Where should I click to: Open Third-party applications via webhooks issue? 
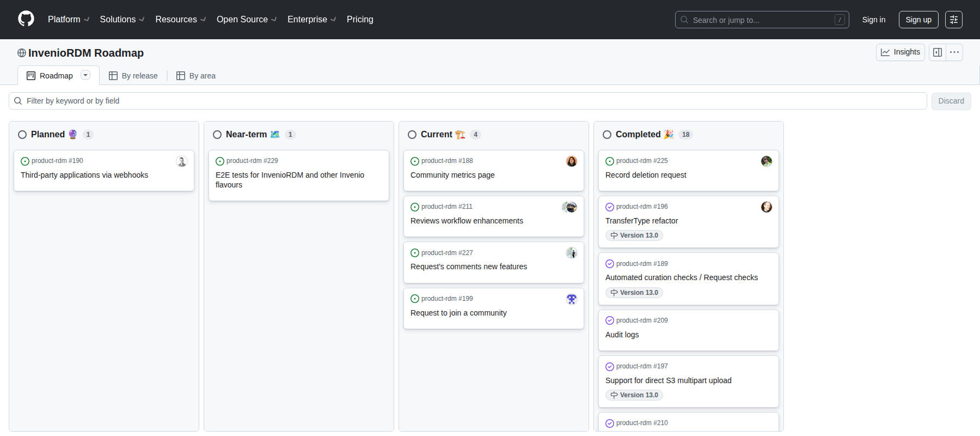point(84,175)
